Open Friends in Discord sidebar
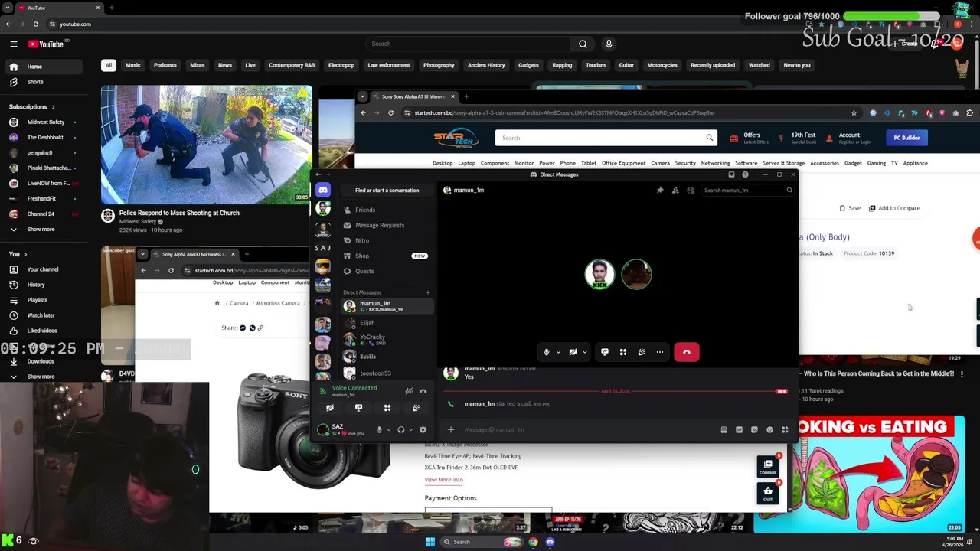This screenshot has width=980, height=551. [x=387, y=210]
